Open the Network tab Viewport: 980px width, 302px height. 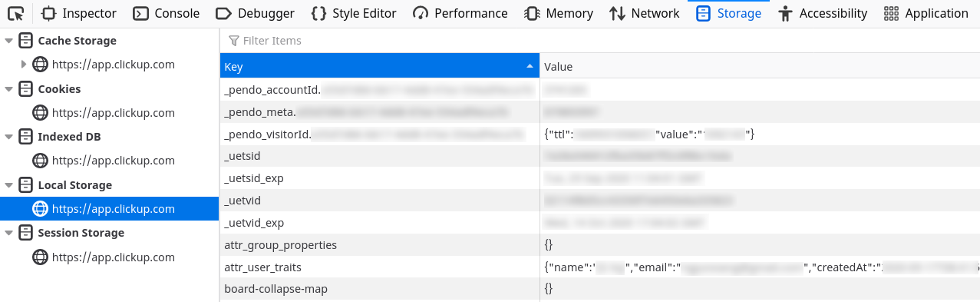(x=645, y=13)
